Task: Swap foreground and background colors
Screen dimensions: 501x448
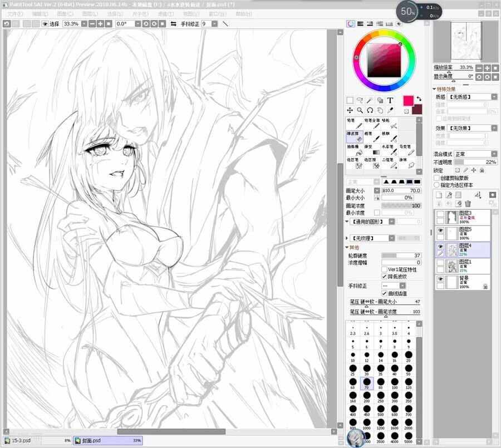Action: coord(420,99)
